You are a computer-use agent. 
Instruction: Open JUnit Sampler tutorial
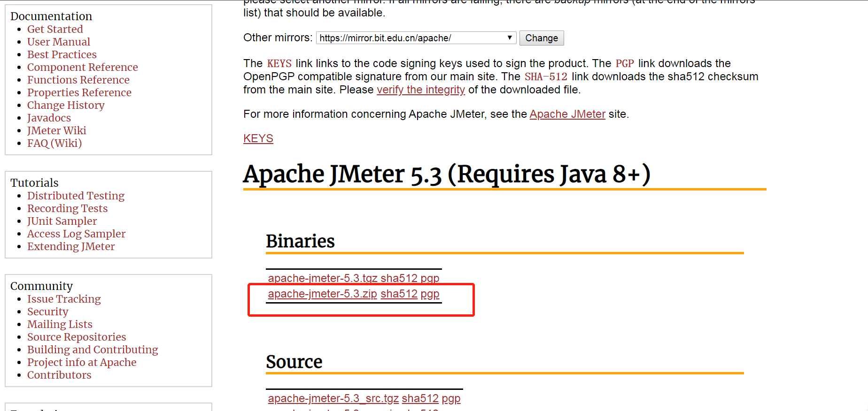tap(62, 221)
